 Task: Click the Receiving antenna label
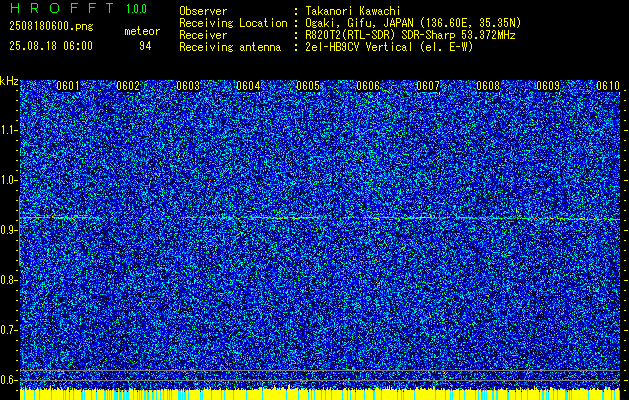[230, 47]
